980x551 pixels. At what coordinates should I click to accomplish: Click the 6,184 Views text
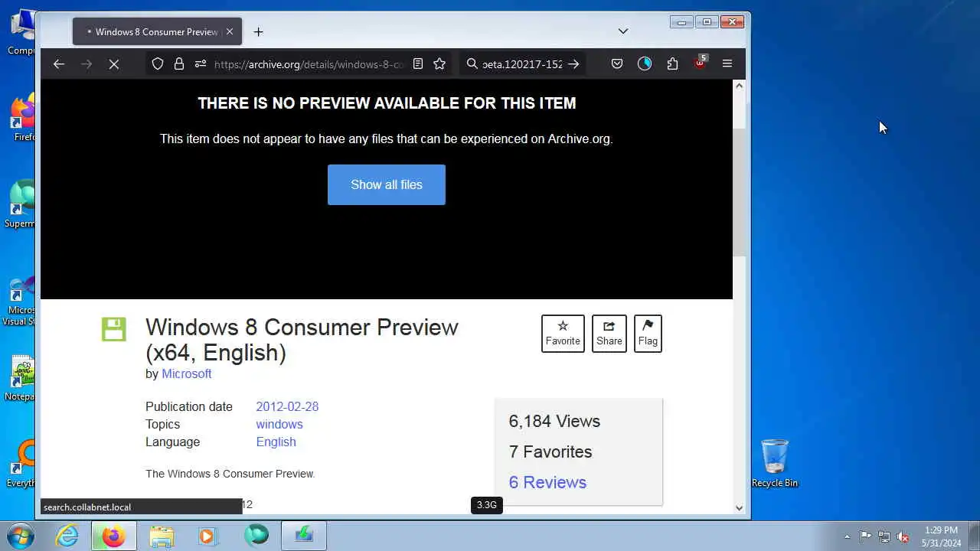(554, 421)
